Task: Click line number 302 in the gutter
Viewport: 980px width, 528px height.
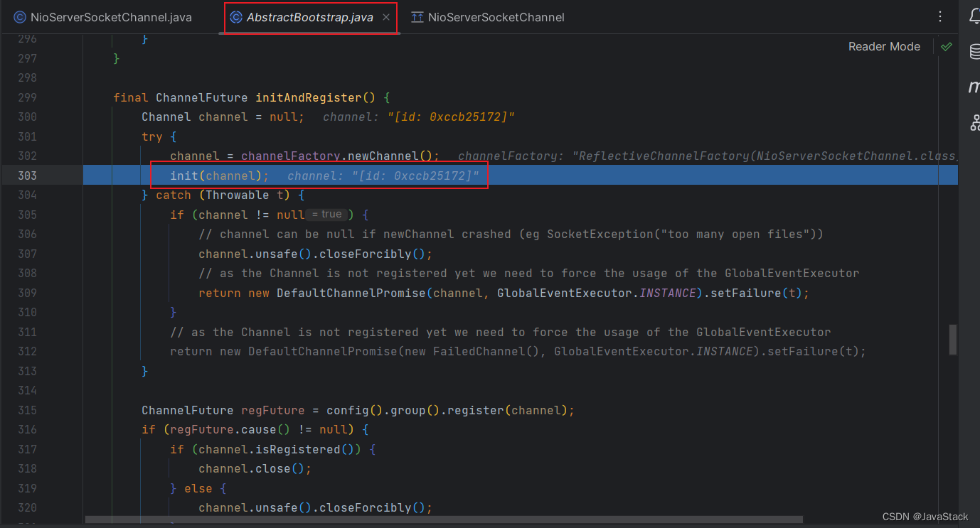Action: point(27,156)
